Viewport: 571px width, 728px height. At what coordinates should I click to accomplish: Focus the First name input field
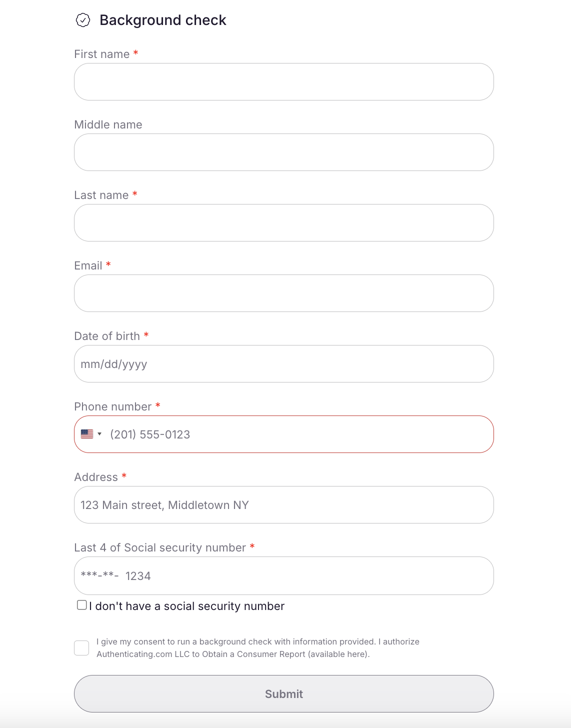click(283, 81)
